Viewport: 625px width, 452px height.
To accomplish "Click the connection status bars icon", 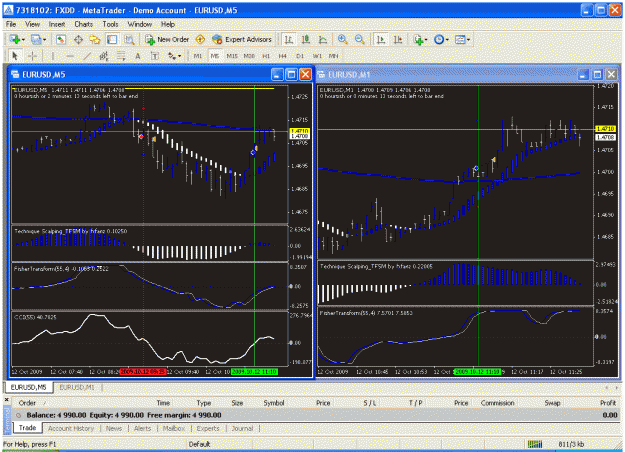I will [x=535, y=444].
